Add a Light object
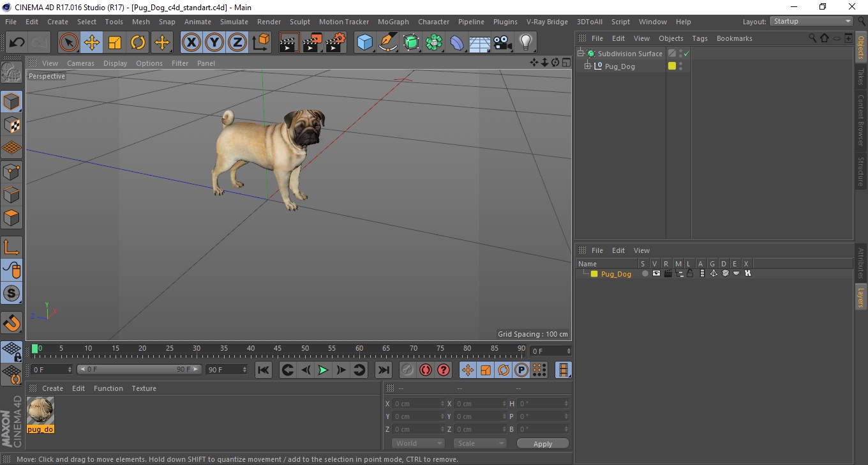Viewport: 868px width, 465px height. pyautogui.click(x=525, y=43)
